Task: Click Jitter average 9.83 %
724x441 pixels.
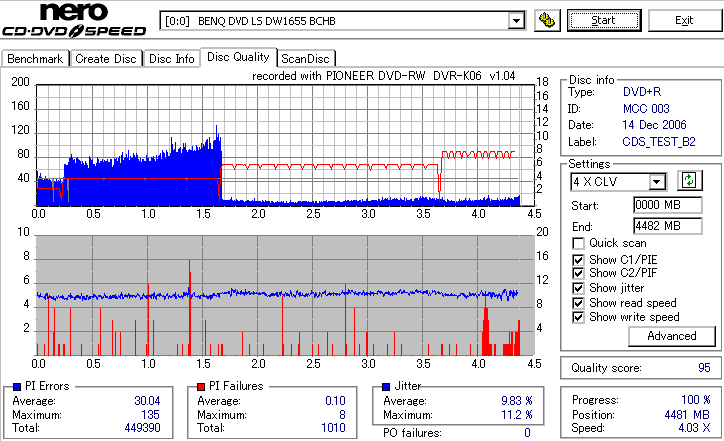Action: tap(517, 401)
